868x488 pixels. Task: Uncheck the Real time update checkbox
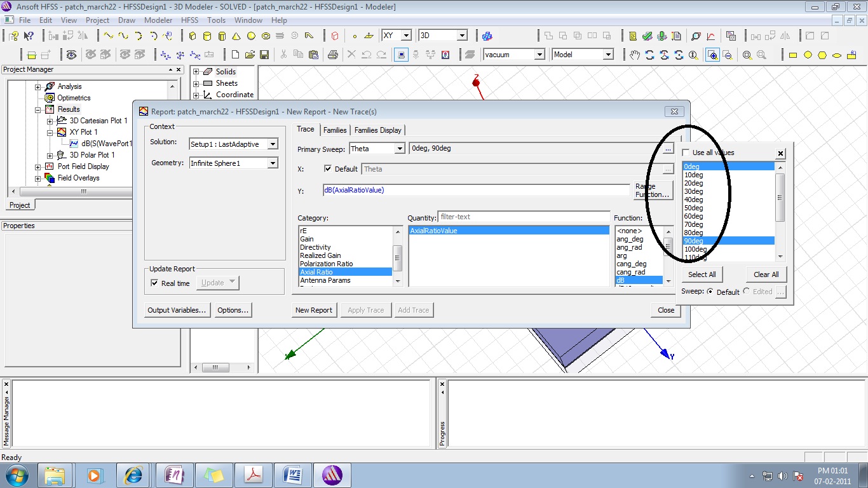(x=154, y=283)
